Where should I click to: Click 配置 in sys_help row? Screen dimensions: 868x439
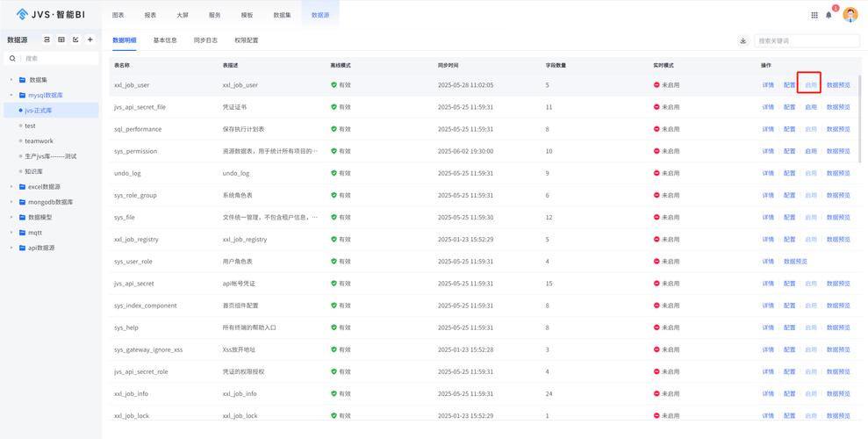tap(789, 327)
